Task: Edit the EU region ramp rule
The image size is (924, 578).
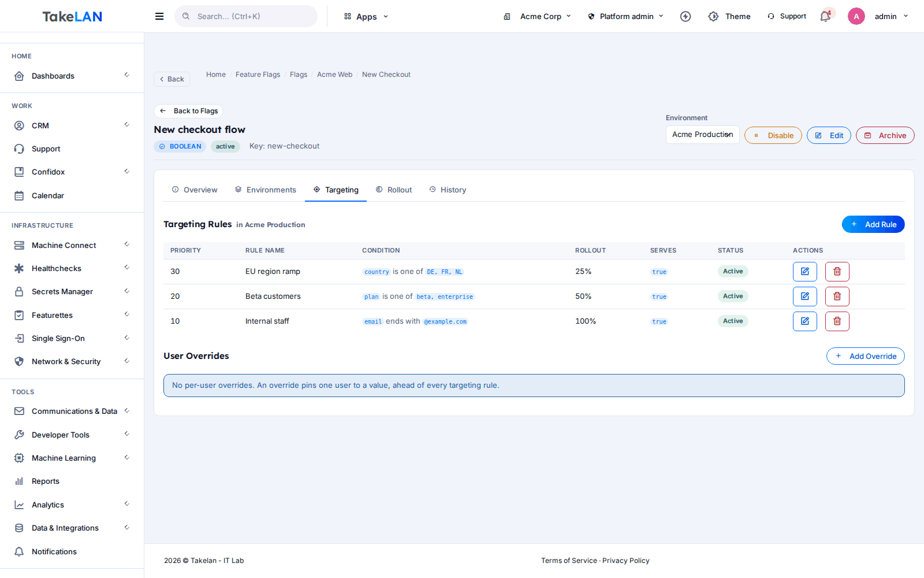Action: [805, 272]
